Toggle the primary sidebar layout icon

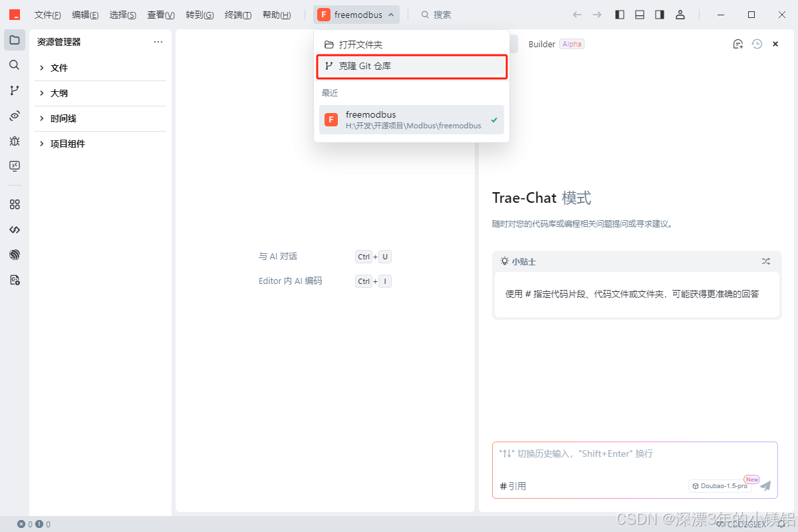(x=620, y=15)
